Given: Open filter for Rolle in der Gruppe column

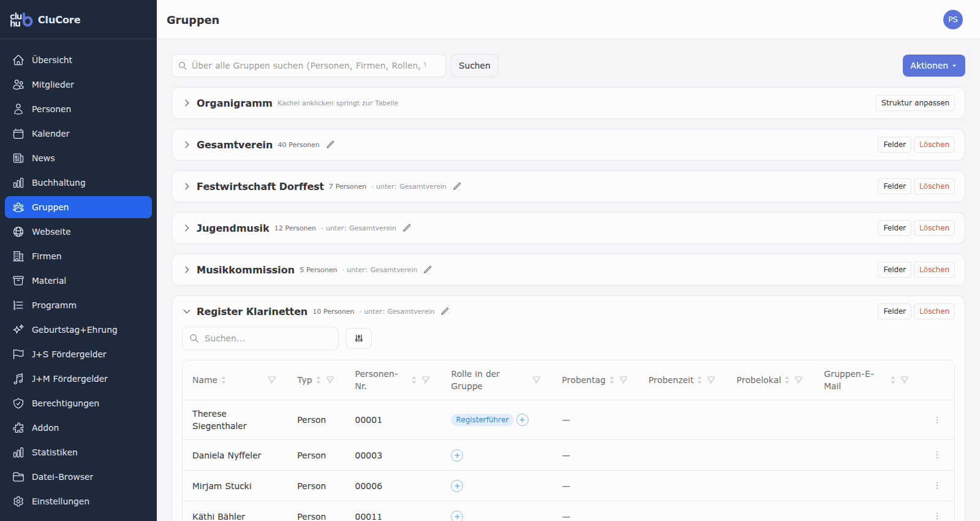Looking at the screenshot, I should click(x=537, y=380).
